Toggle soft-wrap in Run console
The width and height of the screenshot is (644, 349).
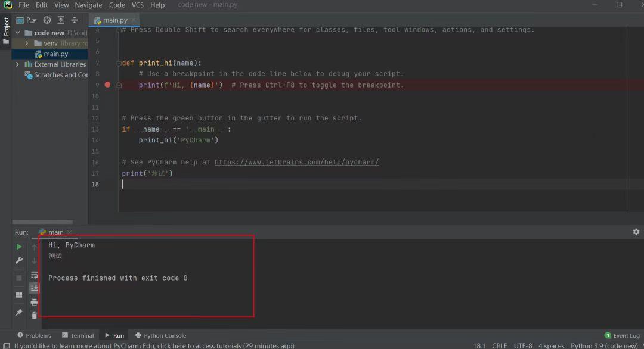click(35, 275)
